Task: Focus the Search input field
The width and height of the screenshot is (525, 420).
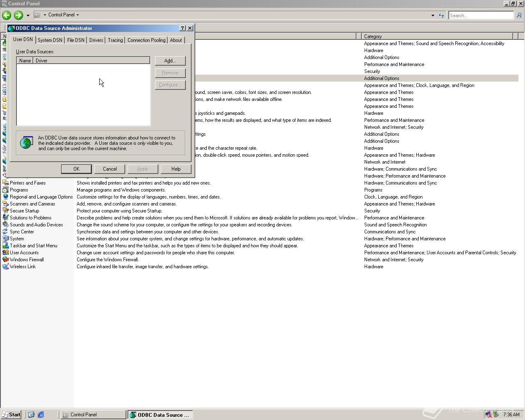Action: click(481, 16)
